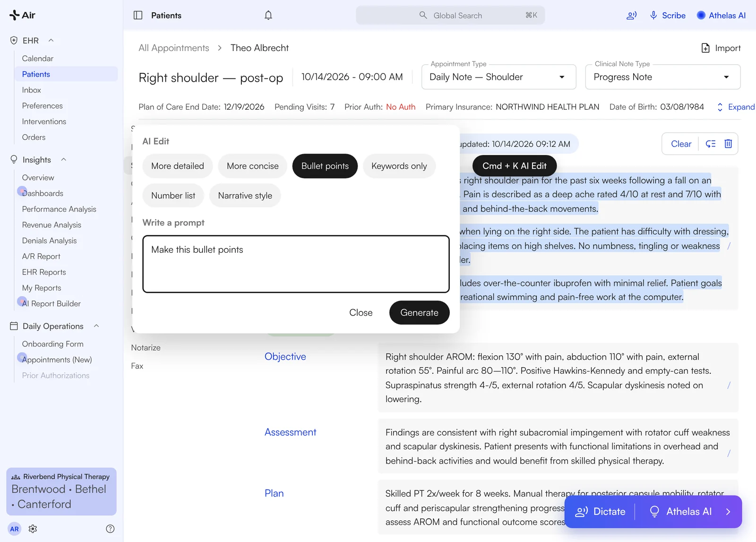Open Onboarding Form page
The height and width of the screenshot is (542, 756).
53,344
